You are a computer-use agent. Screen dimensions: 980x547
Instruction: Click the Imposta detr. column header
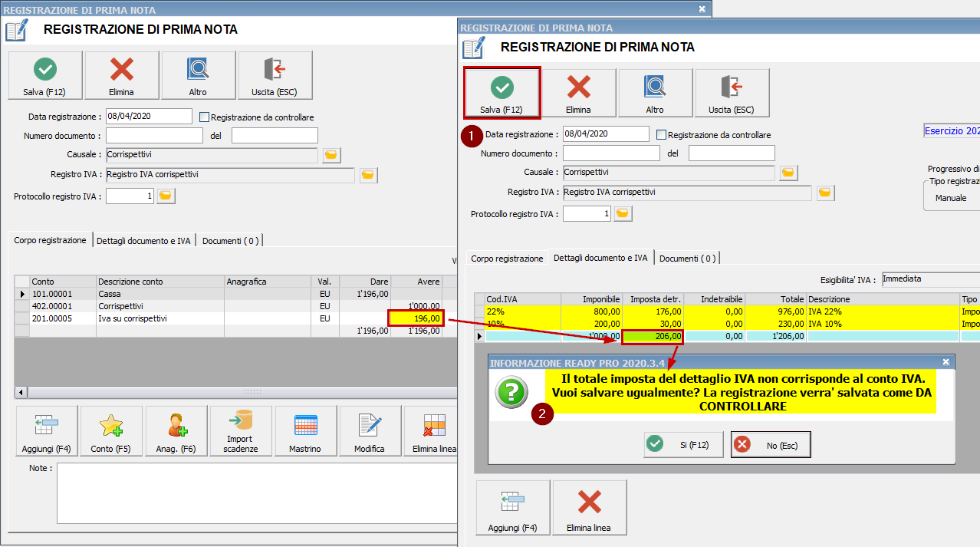(653, 298)
